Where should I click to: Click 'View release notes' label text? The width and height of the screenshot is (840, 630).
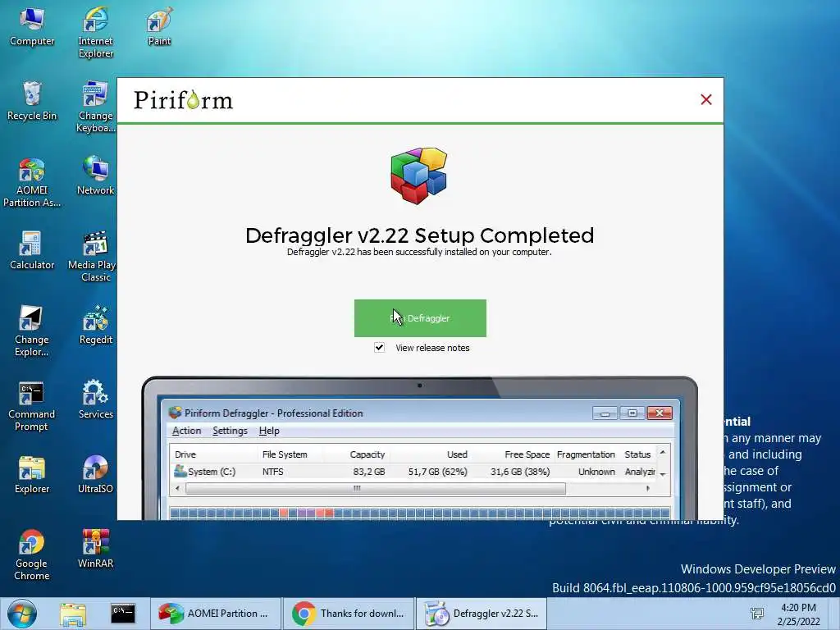432,348
